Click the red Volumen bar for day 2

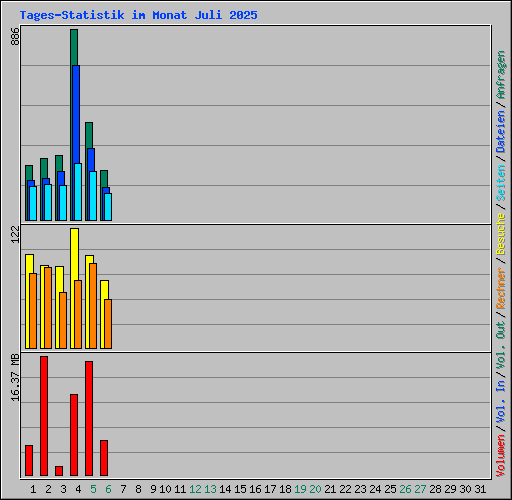[x=44, y=416]
